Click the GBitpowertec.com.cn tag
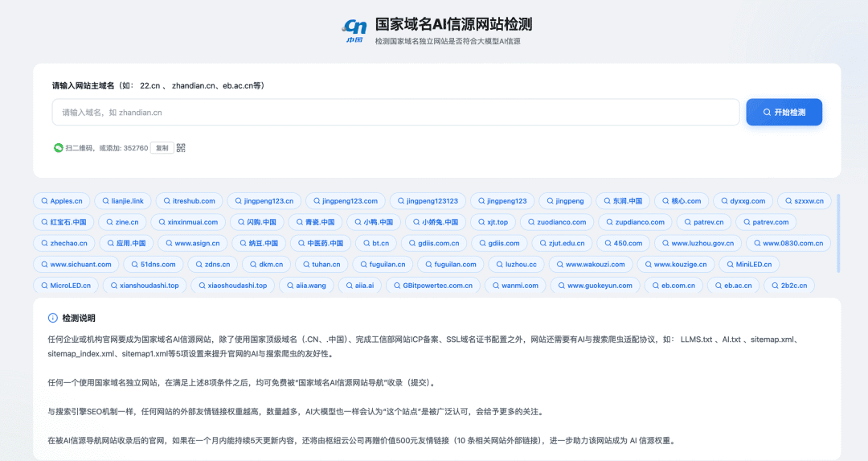 pyautogui.click(x=433, y=286)
